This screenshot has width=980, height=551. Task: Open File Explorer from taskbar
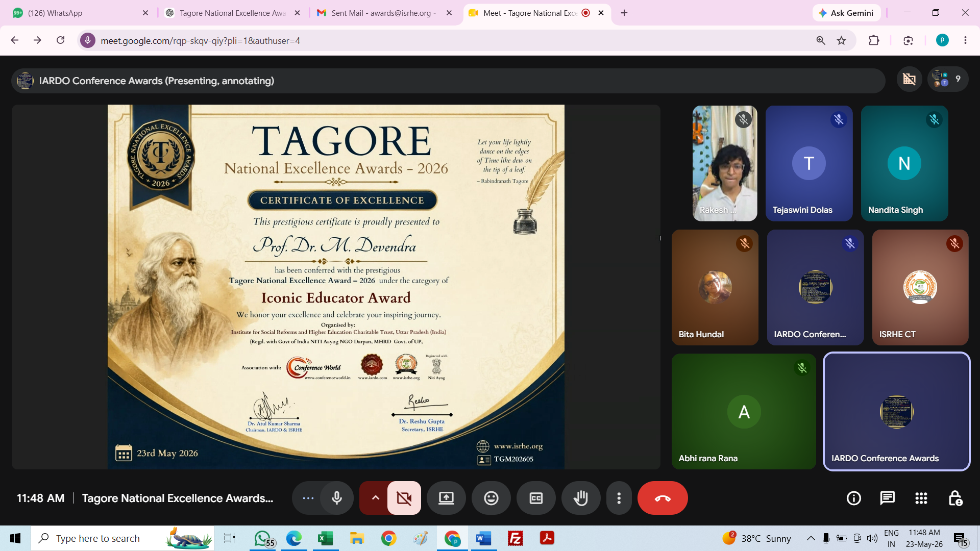pos(357,538)
